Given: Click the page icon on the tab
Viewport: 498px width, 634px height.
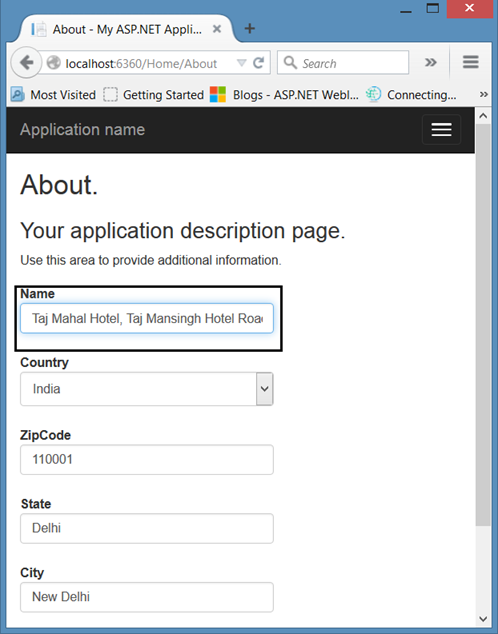Looking at the screenshot, I should point(39,29).
